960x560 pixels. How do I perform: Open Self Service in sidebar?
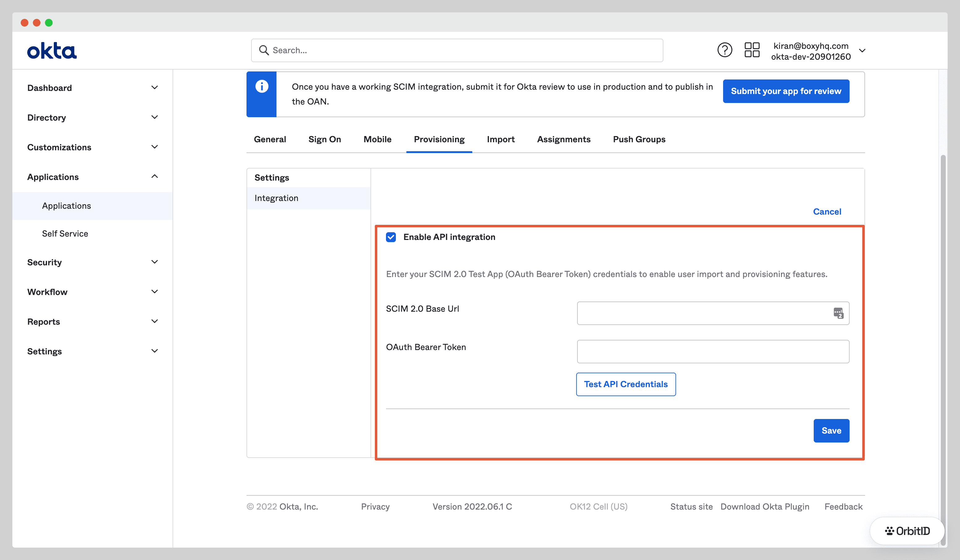click(92, 234)
